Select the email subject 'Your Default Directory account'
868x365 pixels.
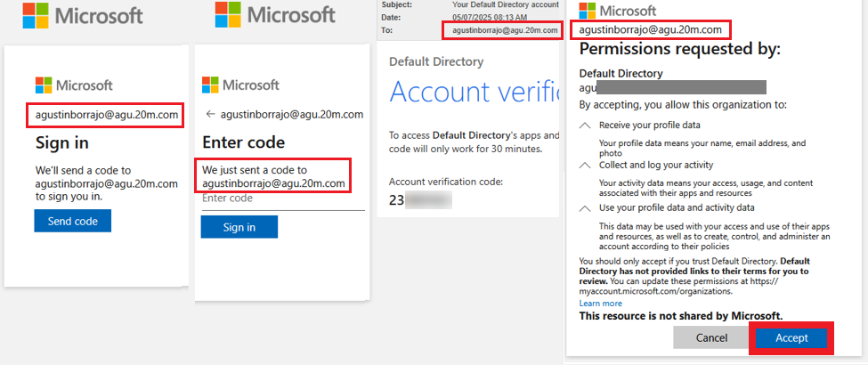tap(506, 4)
